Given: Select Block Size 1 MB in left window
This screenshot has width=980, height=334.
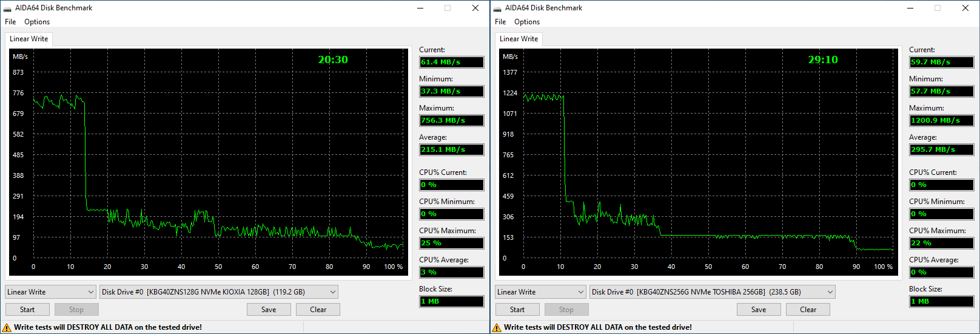Looking at the screenshot, I should click(x=452, y=301).
